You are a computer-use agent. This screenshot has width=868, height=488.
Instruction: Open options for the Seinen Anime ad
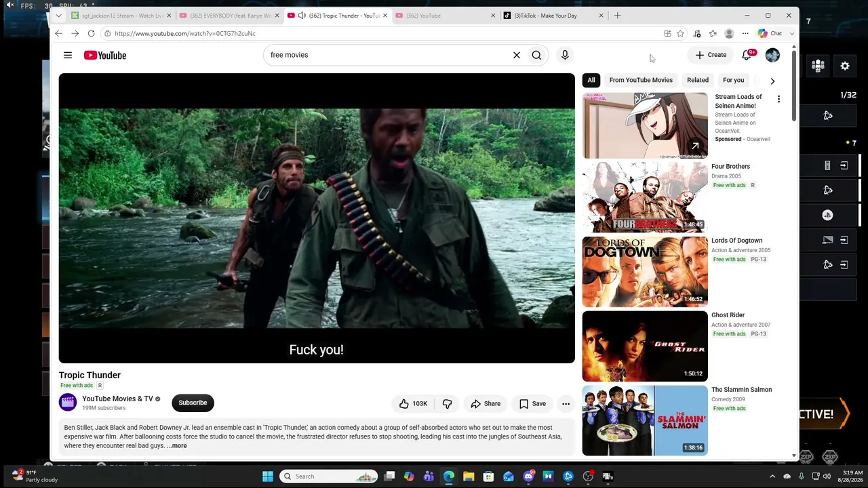(778, 99)
